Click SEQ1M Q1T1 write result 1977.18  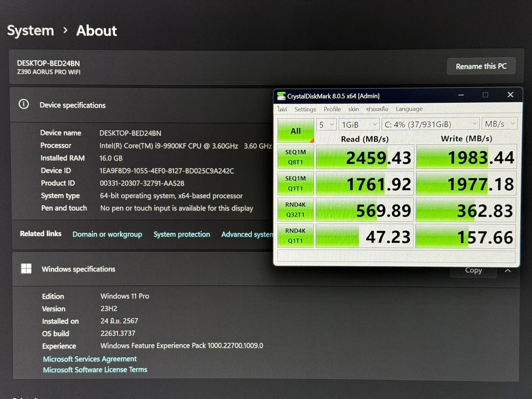[466, 184]
